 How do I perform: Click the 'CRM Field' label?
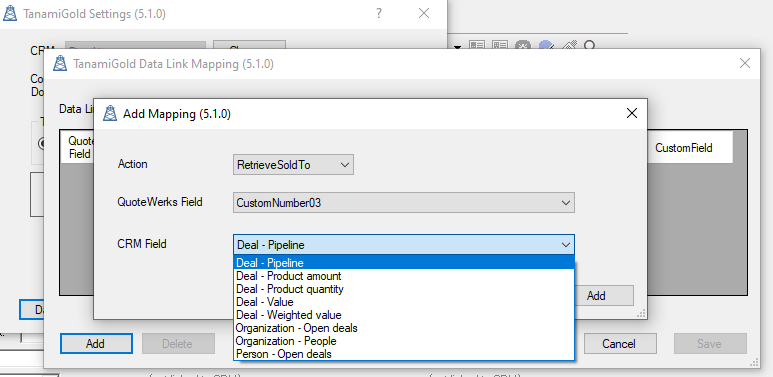pyautogui.click(x=142, y=243)
